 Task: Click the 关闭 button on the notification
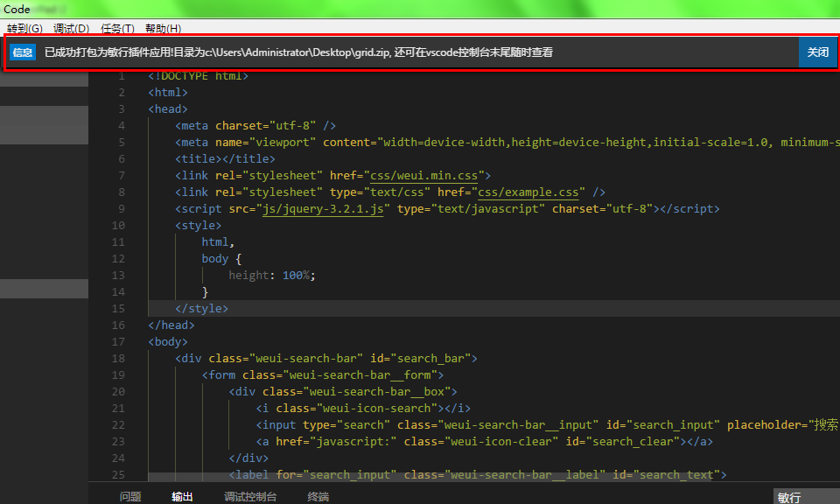(x=817, y=52)
